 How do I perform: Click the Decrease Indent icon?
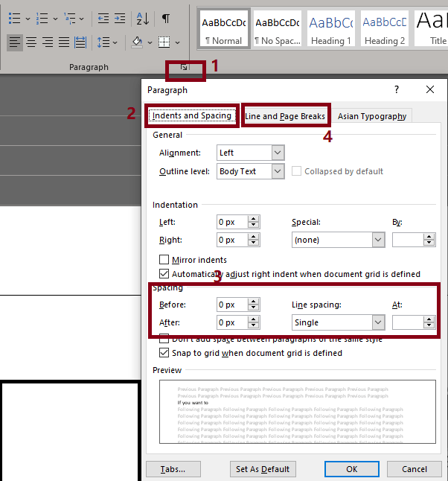click(103, 19)
